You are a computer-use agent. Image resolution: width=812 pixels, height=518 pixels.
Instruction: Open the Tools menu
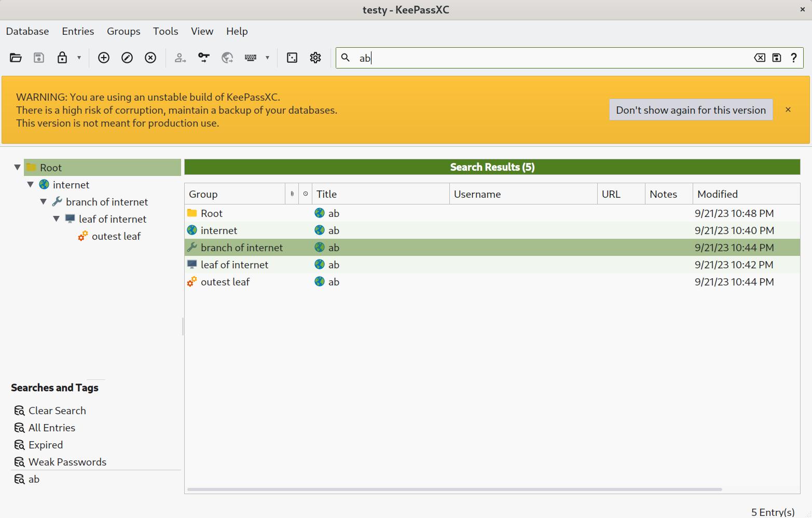(166, 31)
